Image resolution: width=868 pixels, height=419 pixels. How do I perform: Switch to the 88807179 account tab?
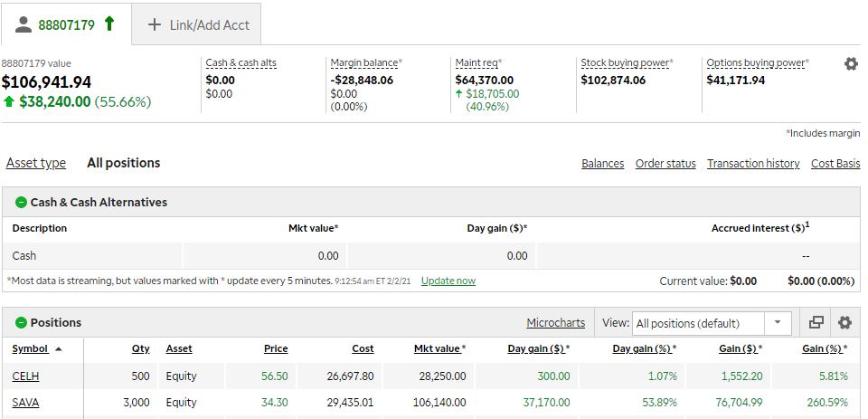coord(66,24)
